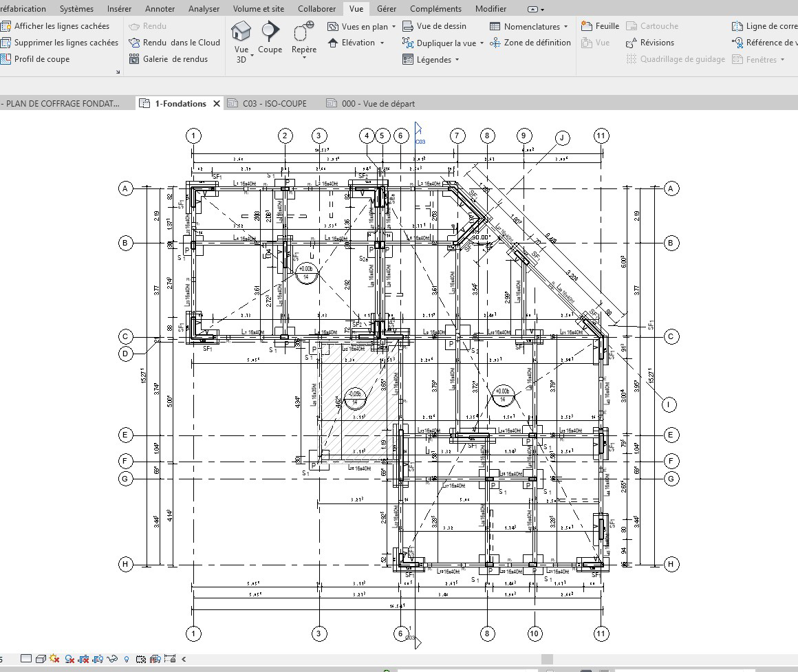The height and width of the screenshot is (672, 798).
Task: Create a new Feuille sheet
Action: point(600,26)
